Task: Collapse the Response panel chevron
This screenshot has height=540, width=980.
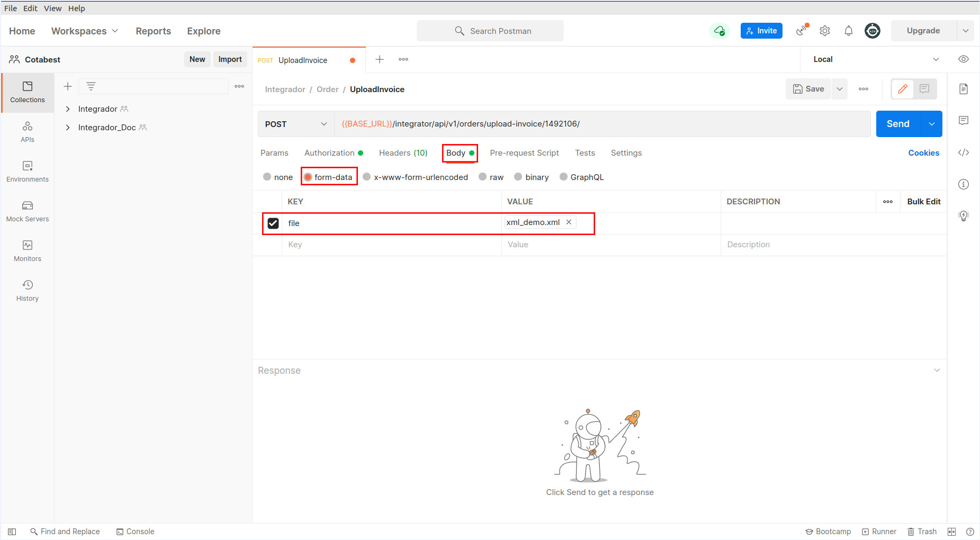Action: pyautogui.click(x=937, y=370)
